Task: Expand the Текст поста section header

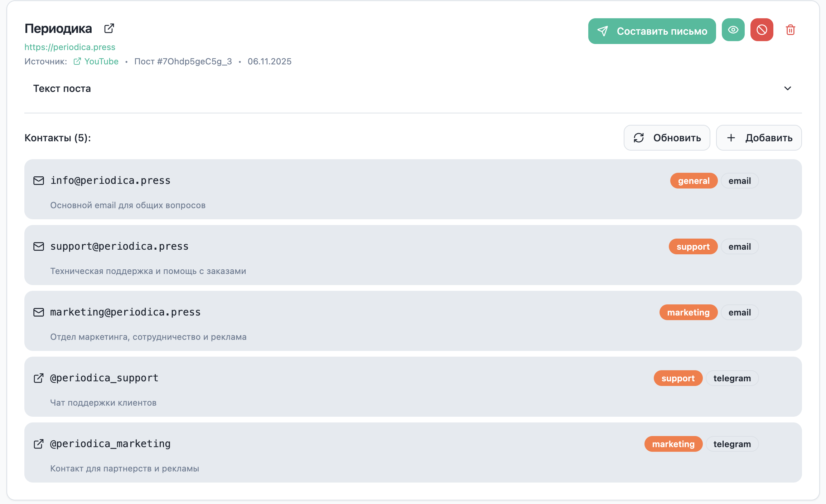Action: coord(62,89)
